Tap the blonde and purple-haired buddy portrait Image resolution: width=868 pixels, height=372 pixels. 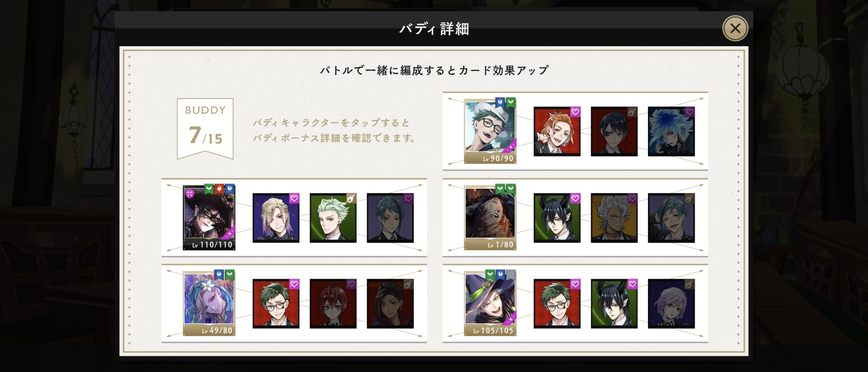click(x=276, y=218)
